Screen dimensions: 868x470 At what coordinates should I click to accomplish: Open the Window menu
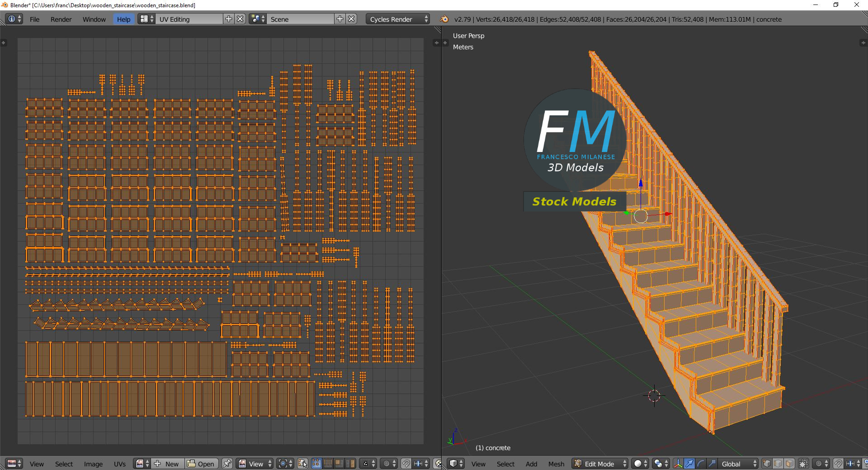pyautogui.click(x=94, y=19)
